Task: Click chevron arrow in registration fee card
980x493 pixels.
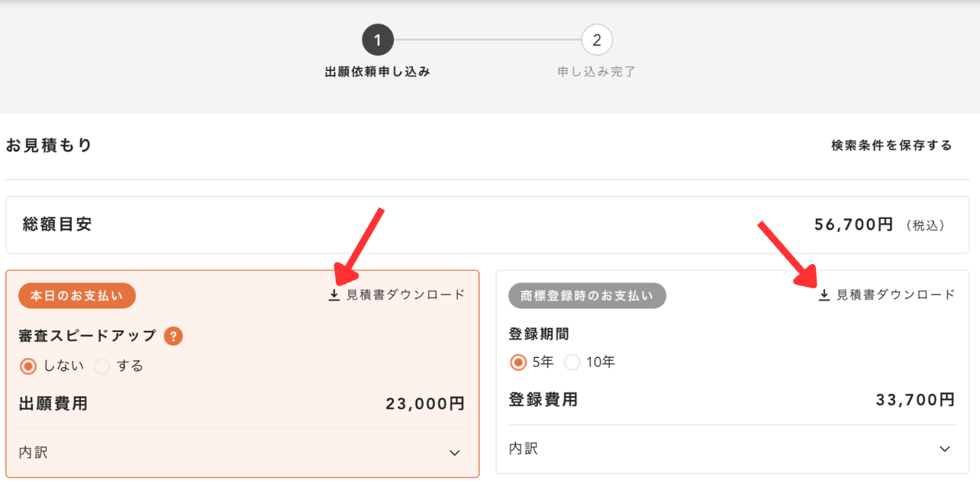Action: 945,449
